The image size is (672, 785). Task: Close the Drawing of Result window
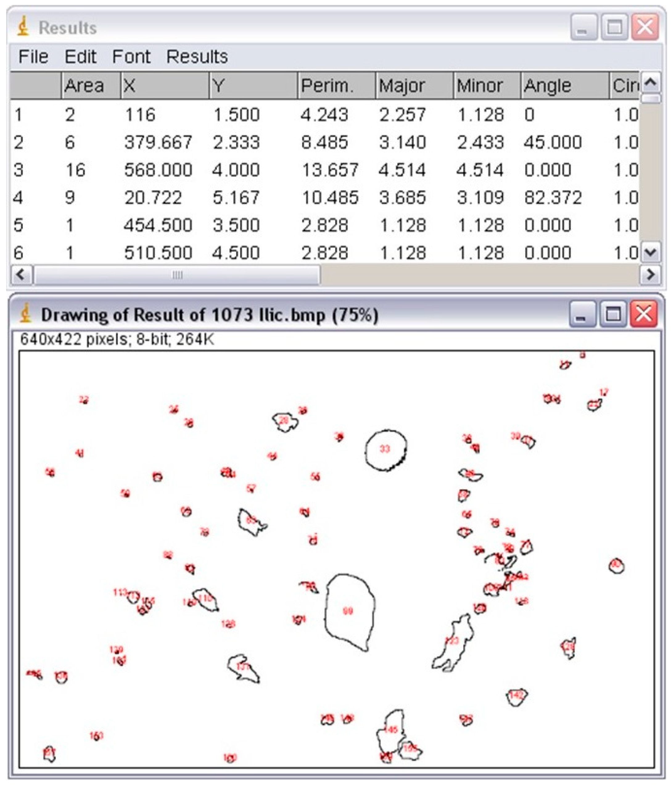pyautogui.click(x=643, y=314)
